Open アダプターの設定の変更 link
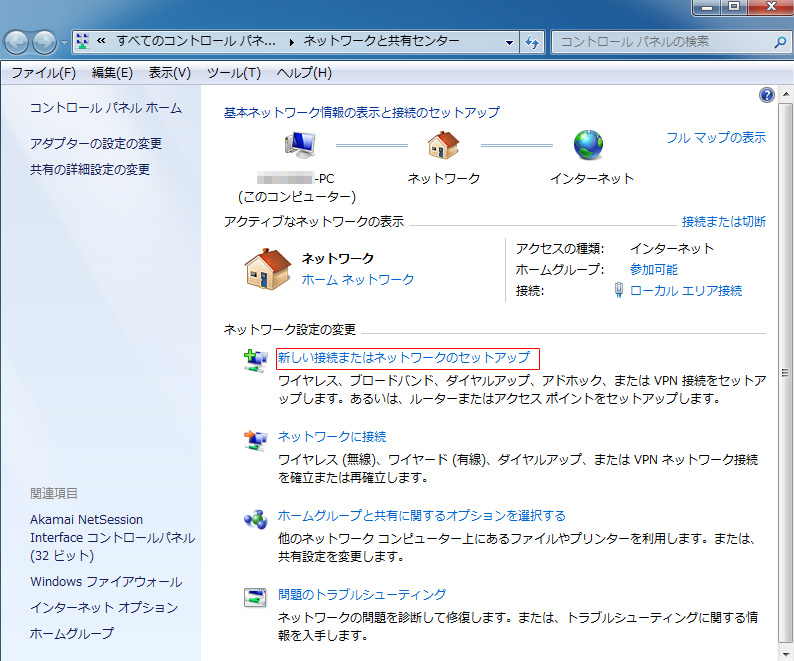The image size is (794, 661). [96, 144]
